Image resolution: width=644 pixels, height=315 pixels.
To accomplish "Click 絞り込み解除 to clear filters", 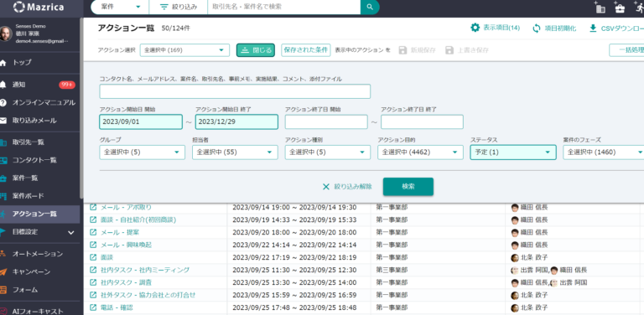I will (347, 187).
